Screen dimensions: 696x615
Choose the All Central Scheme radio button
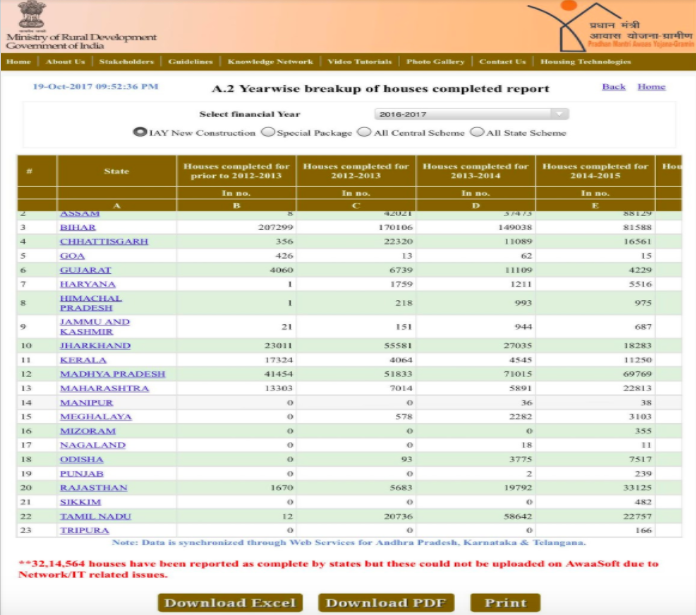pos(365,132)
